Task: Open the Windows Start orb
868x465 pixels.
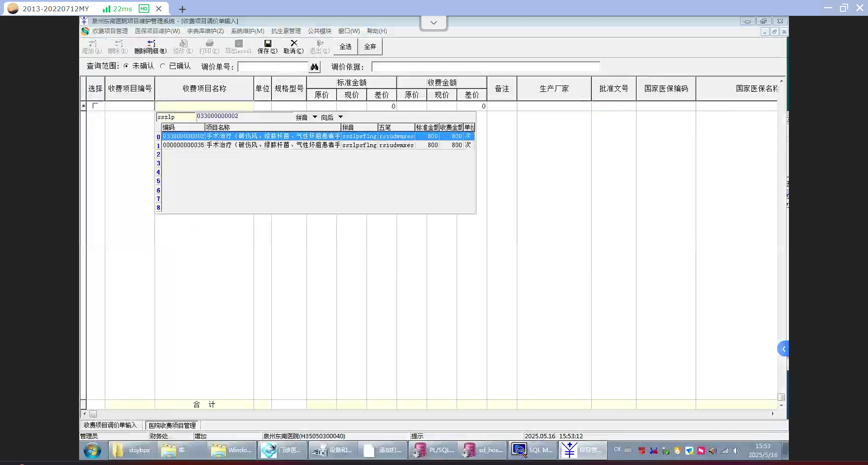Action: pyautogui.click(x=92, y=451)
